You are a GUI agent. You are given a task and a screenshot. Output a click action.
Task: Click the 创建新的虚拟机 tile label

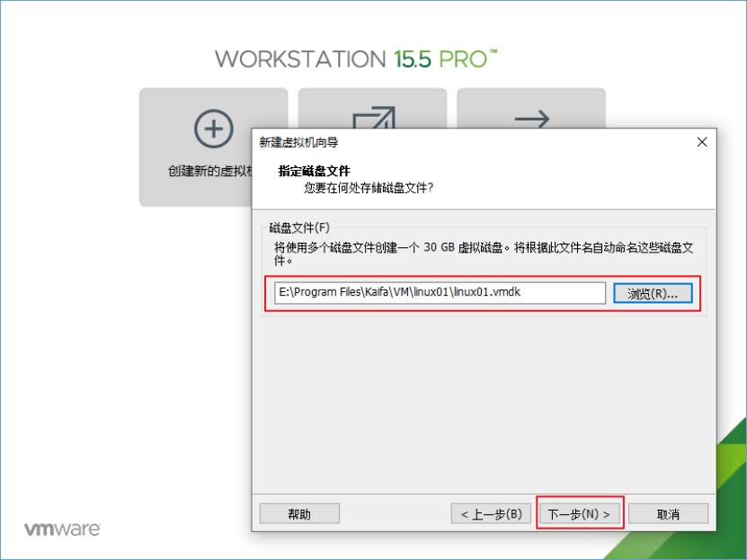click(x=209, y=171)
